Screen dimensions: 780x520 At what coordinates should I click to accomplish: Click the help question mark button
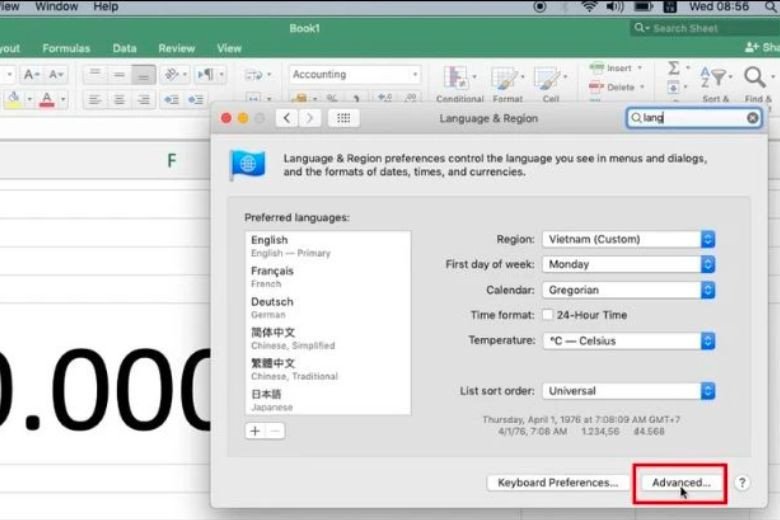pyautogui.click(x=742, y=483)
